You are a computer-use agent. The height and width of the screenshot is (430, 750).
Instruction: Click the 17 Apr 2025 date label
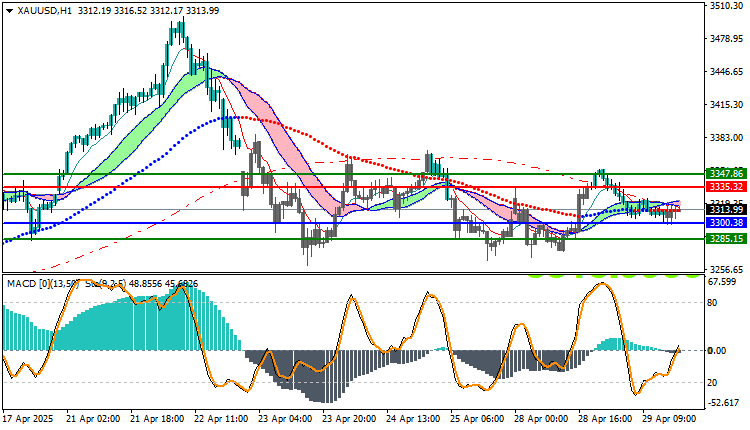28,419
